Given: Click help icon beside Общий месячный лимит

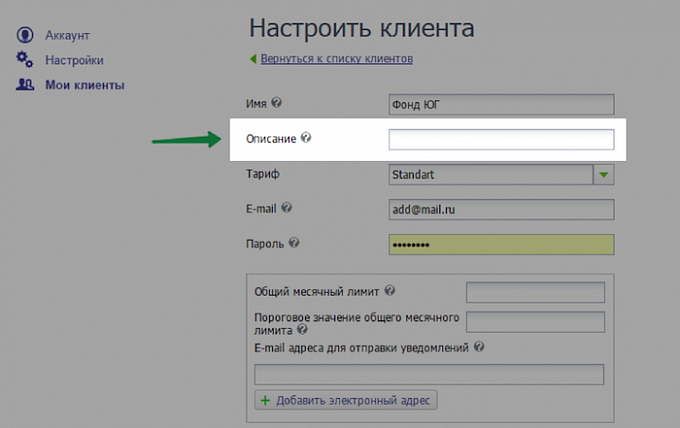Looking at the screenshot, I should click(390, 290).
